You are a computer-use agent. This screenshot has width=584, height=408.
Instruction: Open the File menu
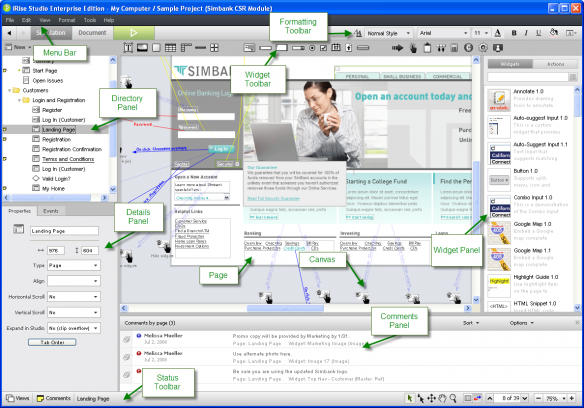point(10,20)
